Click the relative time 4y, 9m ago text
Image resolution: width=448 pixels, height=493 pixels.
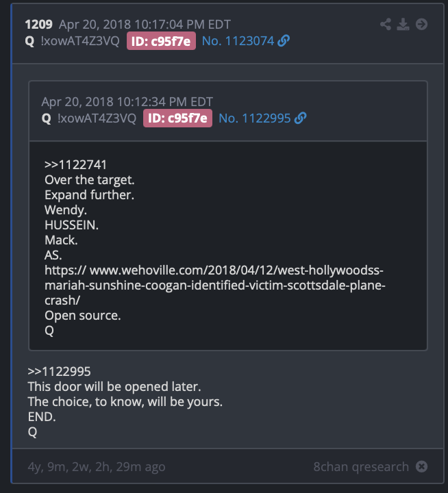(97, 467)
